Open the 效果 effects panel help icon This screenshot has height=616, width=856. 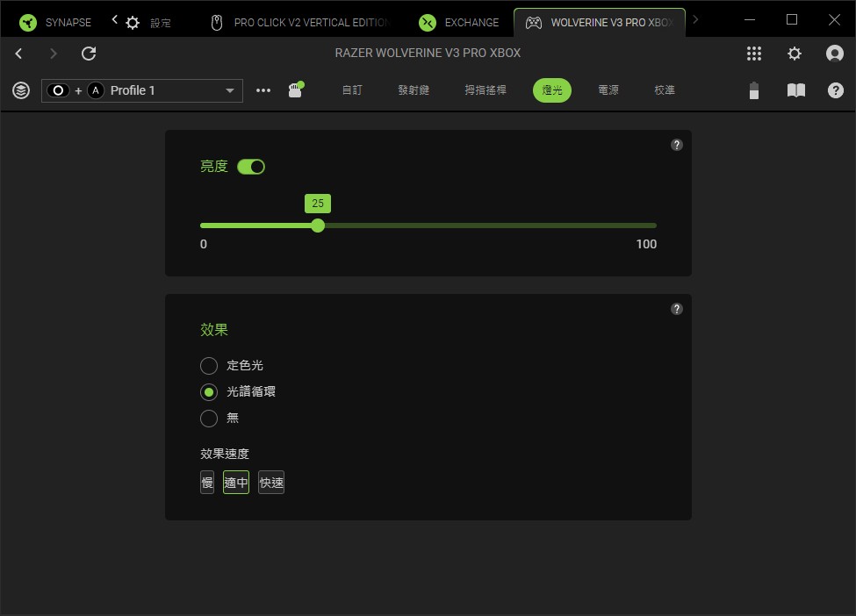(x=676, y=310)
